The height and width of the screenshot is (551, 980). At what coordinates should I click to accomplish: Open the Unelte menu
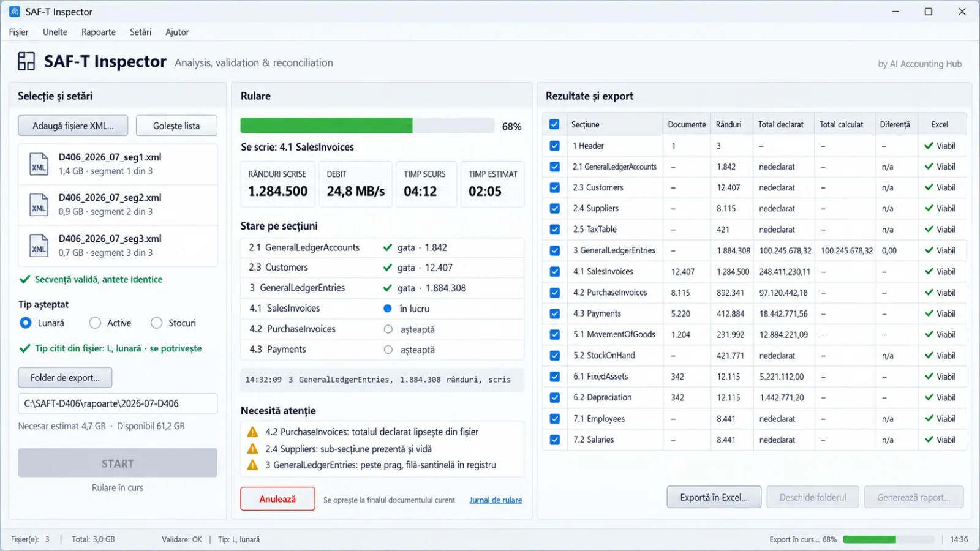coord(55,32)
